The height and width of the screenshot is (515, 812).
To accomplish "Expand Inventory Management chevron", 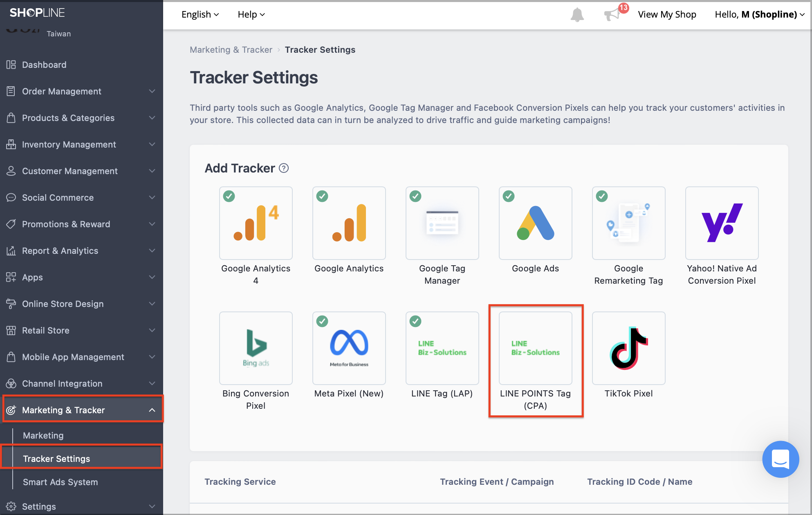I will click(x=152, y=144).
